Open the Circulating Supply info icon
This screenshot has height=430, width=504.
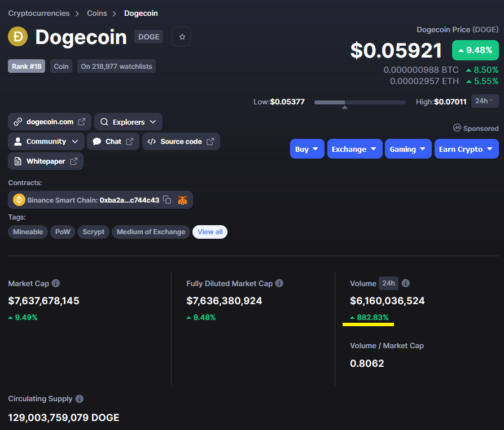80,399
